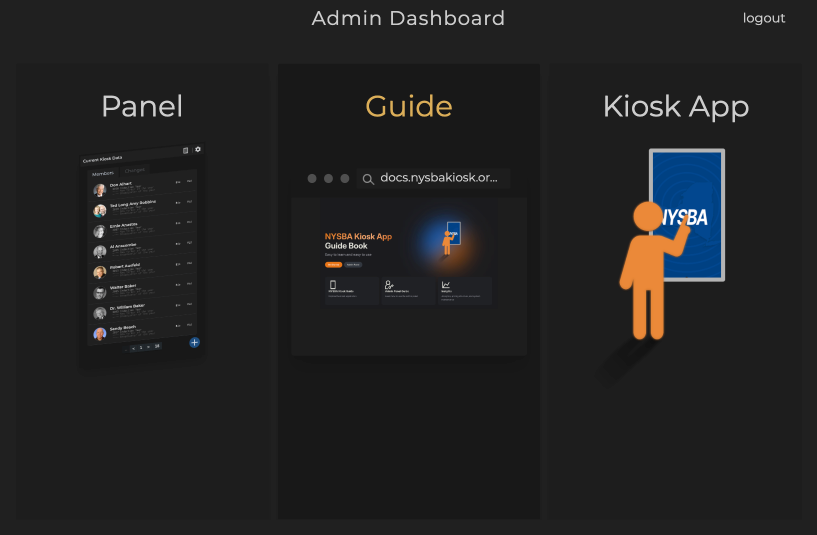This screenshot has height=535, width=817.
Task: Open the Guide card heading
Action: [408, 107]
